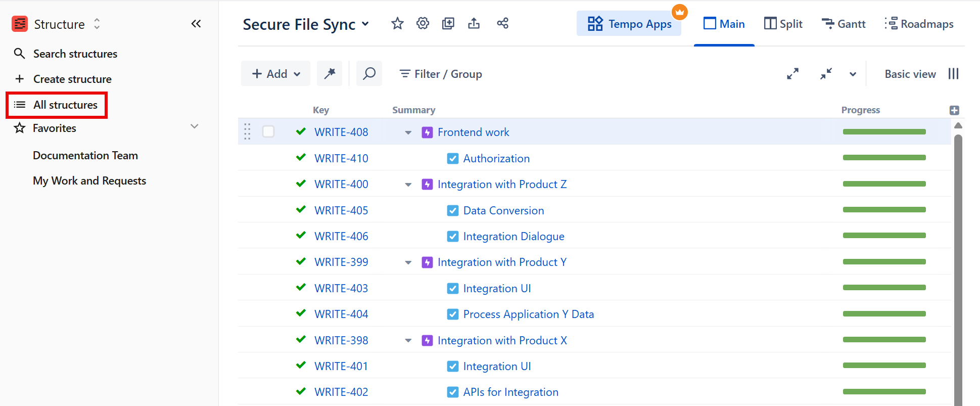
Task: Click the share structure icon
Action: [502, 24]
